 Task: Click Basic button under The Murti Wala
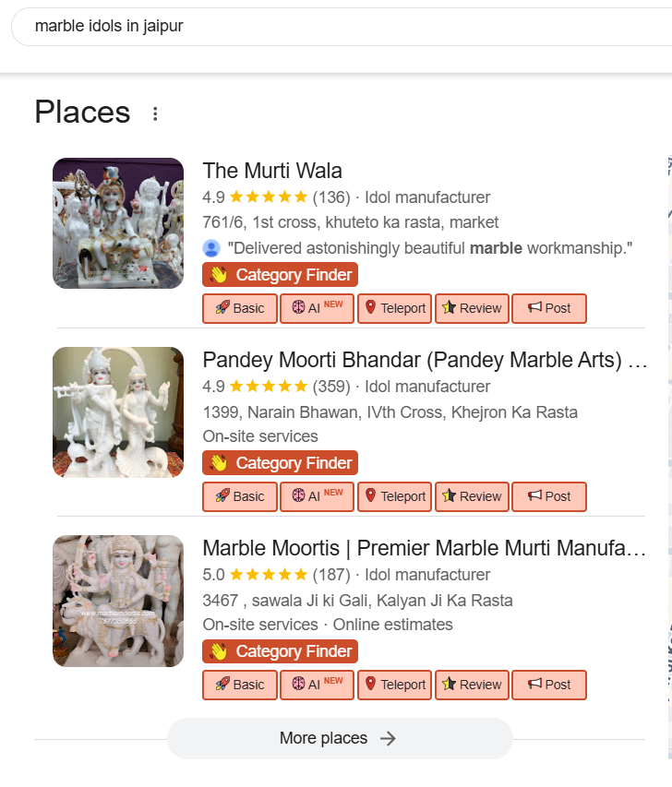click(x=239, y=308)
